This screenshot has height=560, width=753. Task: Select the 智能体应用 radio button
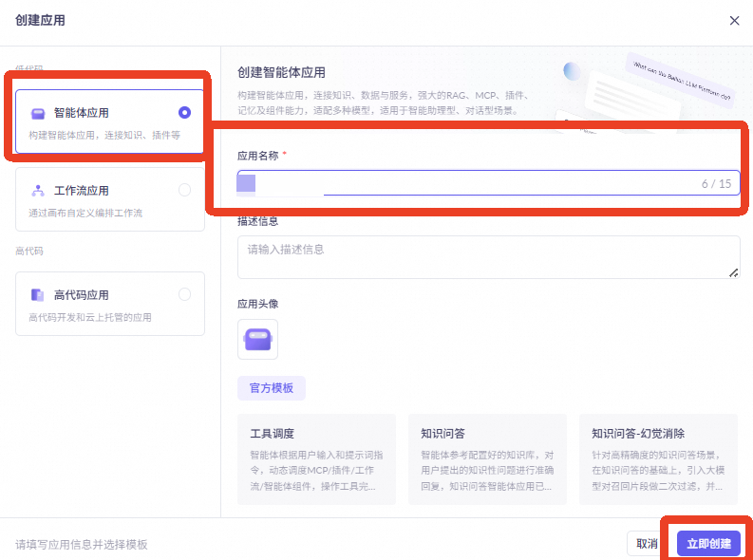[x=184, y=112]
